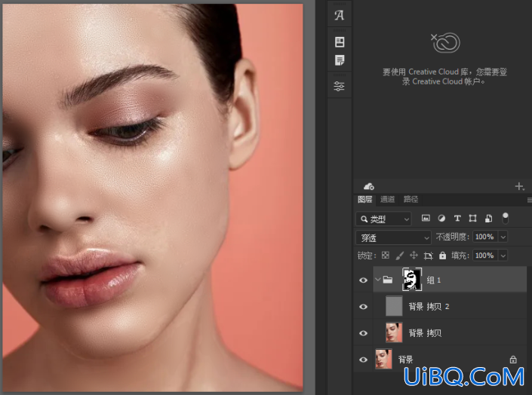Toggle the layer filtering on/off switch
The image size is (532, 395).
[x=505, y=218]
